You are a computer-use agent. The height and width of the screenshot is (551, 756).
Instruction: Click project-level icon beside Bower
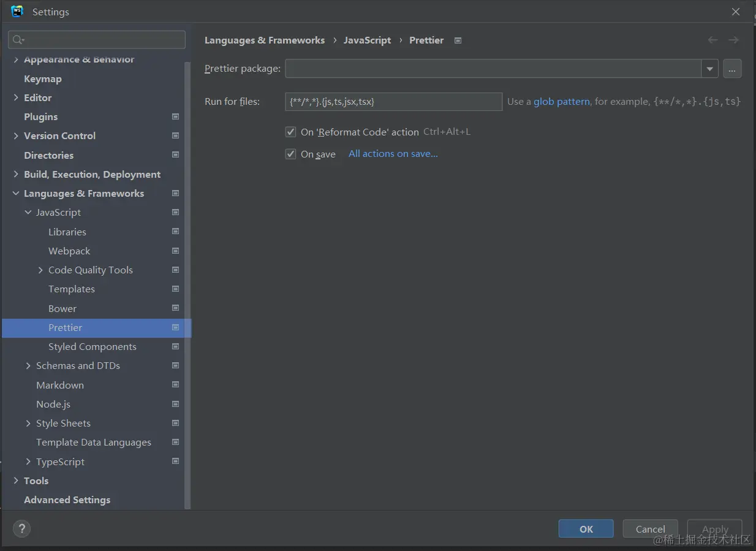click(176, 308)
